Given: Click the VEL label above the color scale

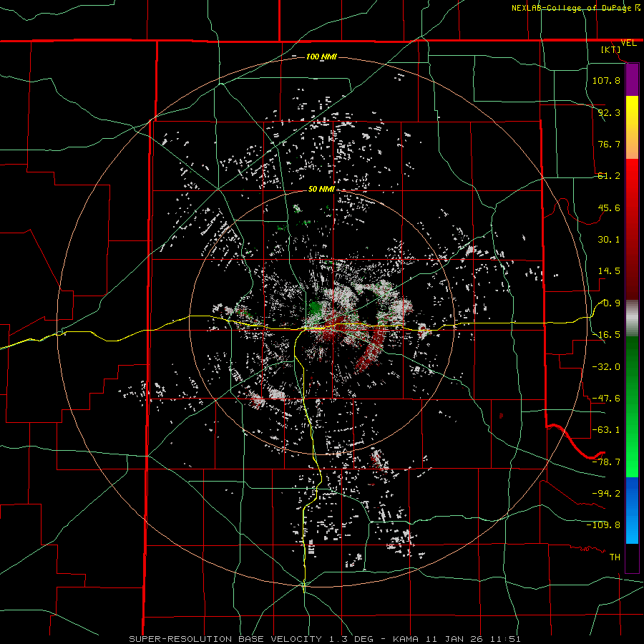Looking at the screenshot, I should 628,43.
